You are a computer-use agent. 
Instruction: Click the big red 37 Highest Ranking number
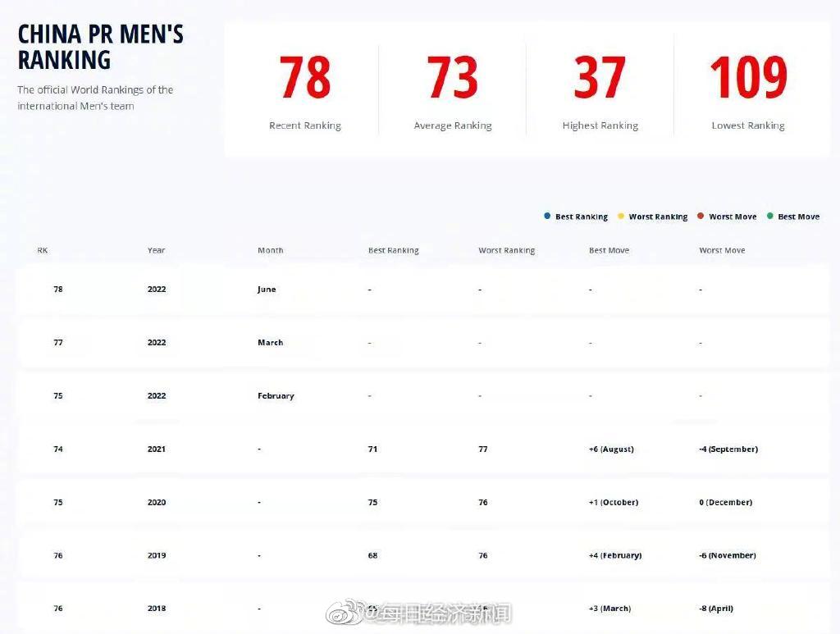[x=600, y=77]
